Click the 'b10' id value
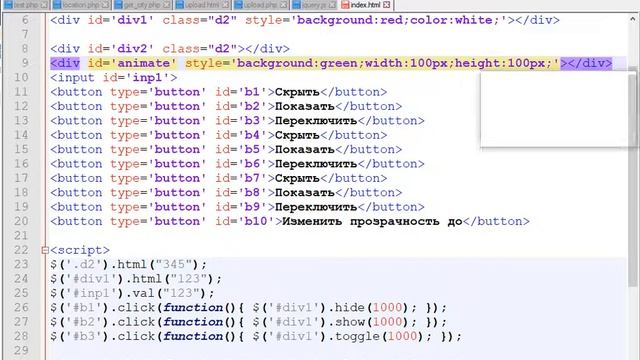Screen dimensions: 640x360 click(256, 222)
